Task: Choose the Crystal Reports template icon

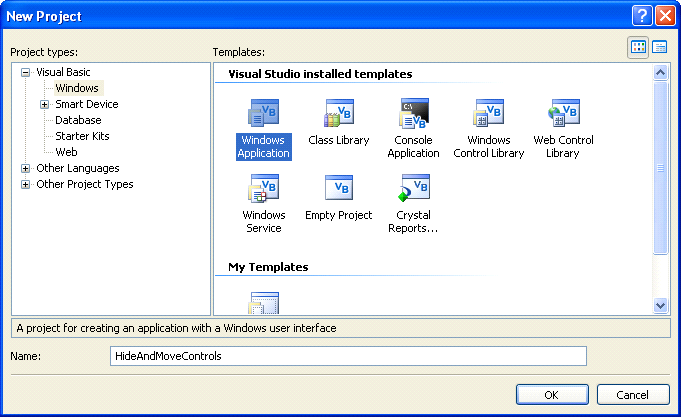Action: pyautogui.click(x=414, y=188)
